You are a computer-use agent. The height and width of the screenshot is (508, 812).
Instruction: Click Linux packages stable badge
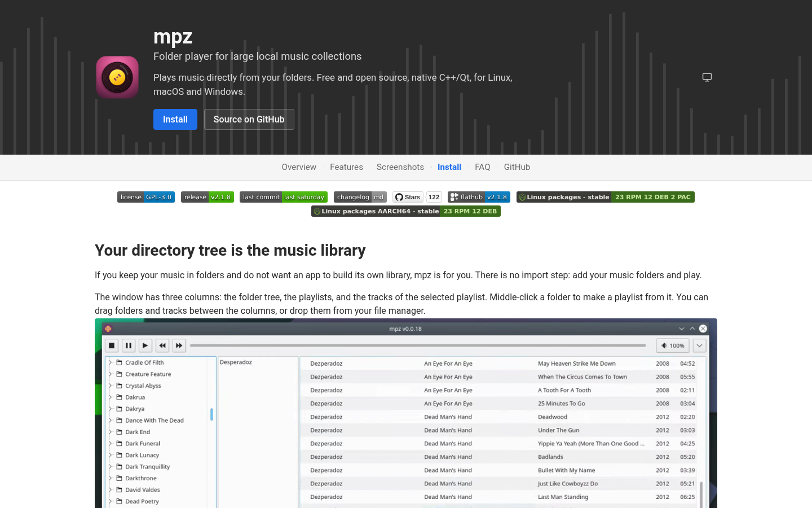[x=606, y=197]
